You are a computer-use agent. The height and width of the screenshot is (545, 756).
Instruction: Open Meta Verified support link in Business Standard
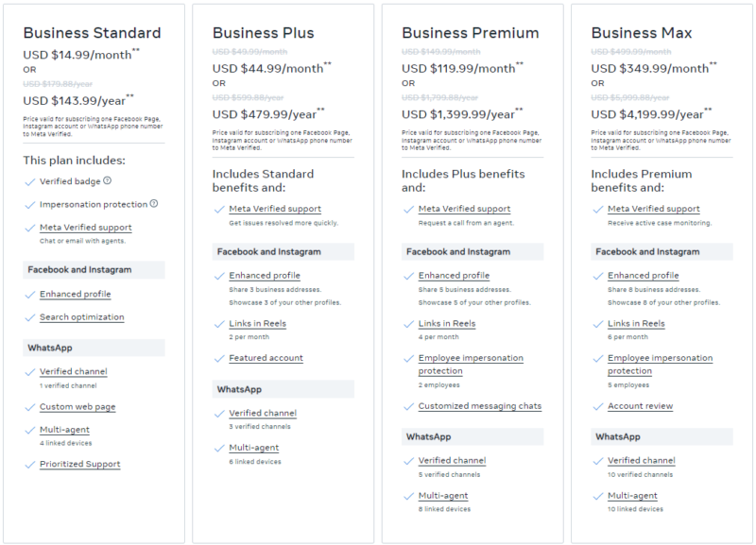(85, 228)
